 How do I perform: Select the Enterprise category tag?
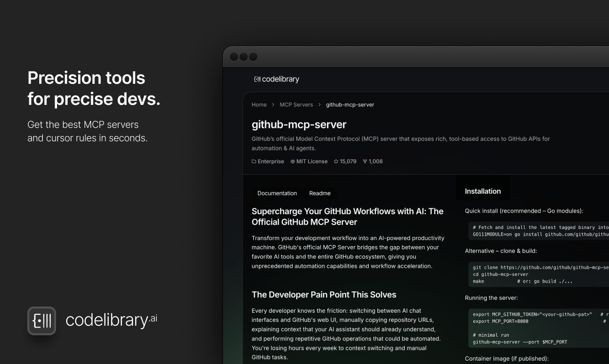[271, 161]
